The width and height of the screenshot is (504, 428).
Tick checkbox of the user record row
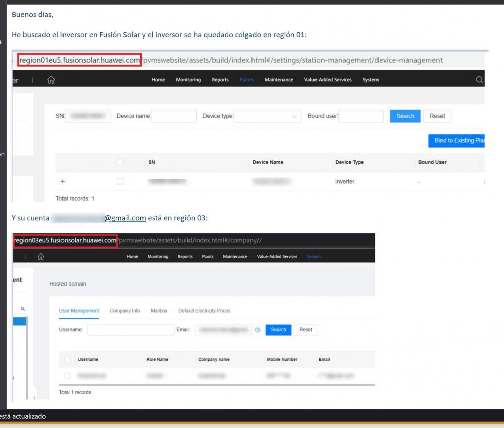point(67,375)
